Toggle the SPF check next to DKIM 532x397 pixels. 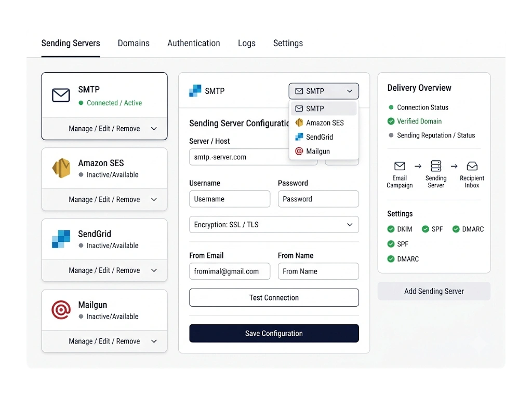click(425, 229)
